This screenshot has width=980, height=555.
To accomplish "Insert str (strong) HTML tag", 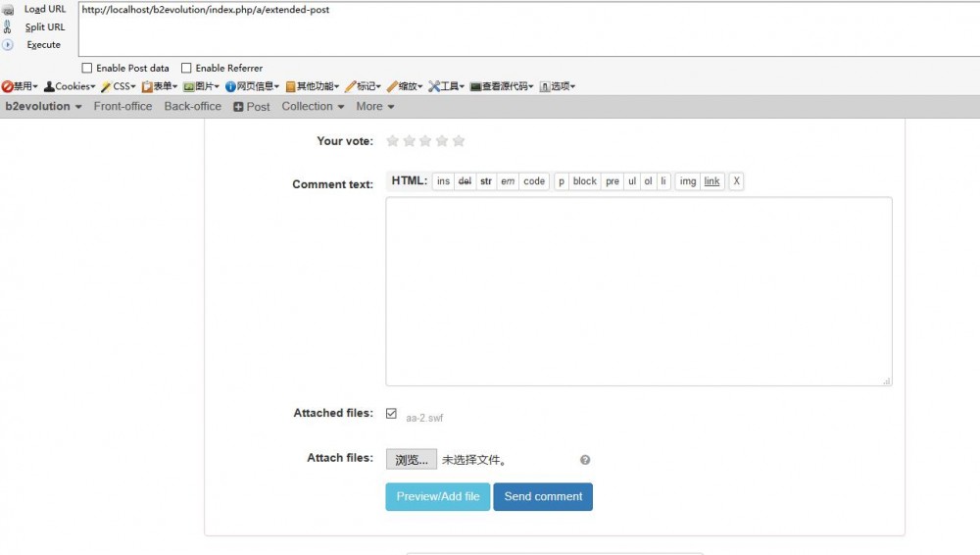I will [x=486, y=181].
